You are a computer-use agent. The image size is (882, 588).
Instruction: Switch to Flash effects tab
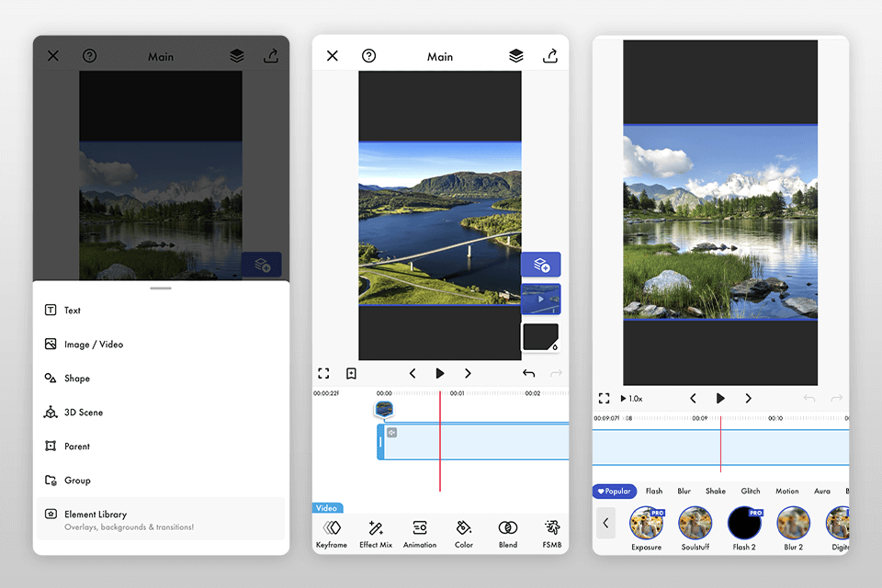point(654,492)
